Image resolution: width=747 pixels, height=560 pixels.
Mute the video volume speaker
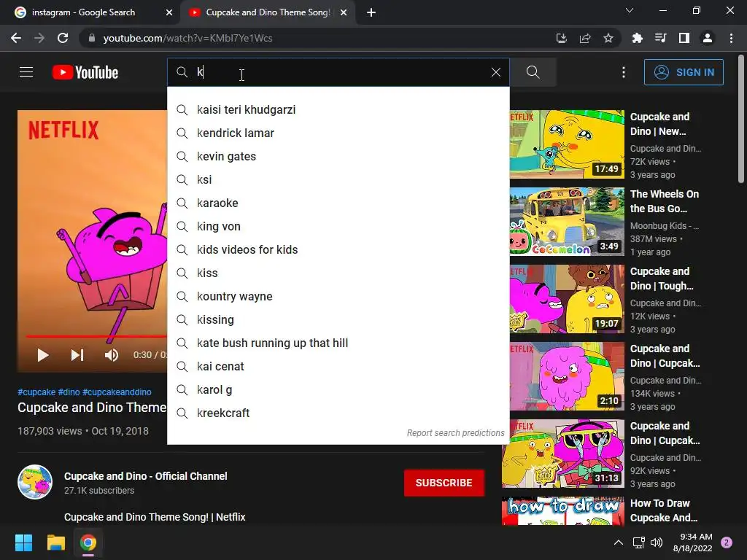pyautogui.click(x=112, y=355)
